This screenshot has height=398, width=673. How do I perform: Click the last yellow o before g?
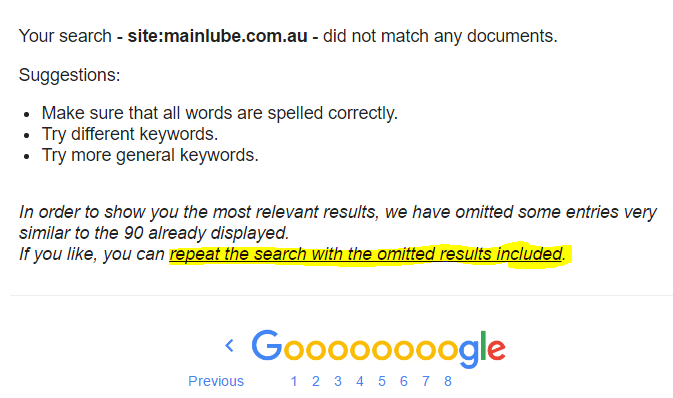pyautogui.click(x=448, y=349)
